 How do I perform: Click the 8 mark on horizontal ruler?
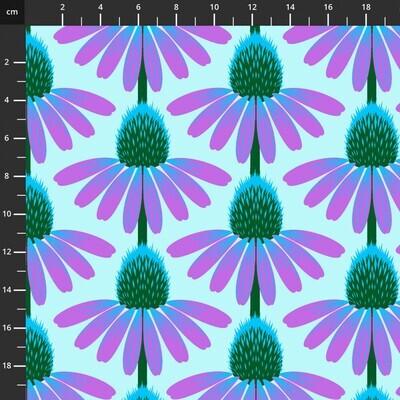176,7
